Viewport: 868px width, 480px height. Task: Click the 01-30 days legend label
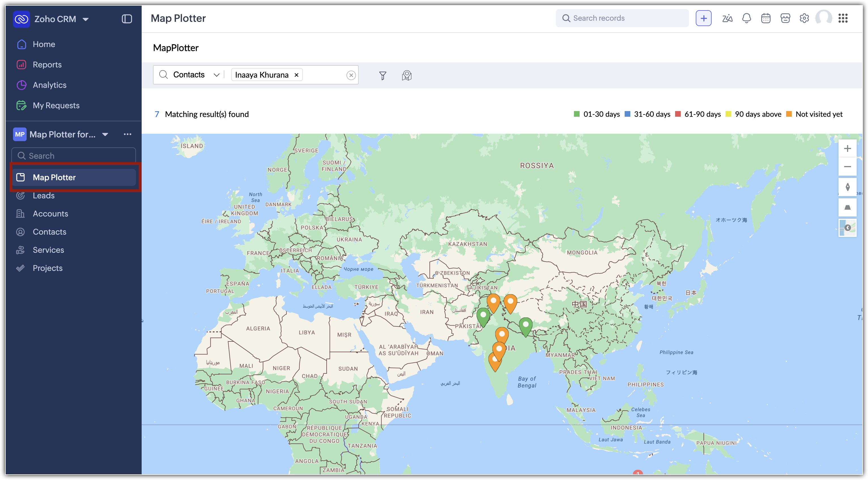click(x=601, y=114)
